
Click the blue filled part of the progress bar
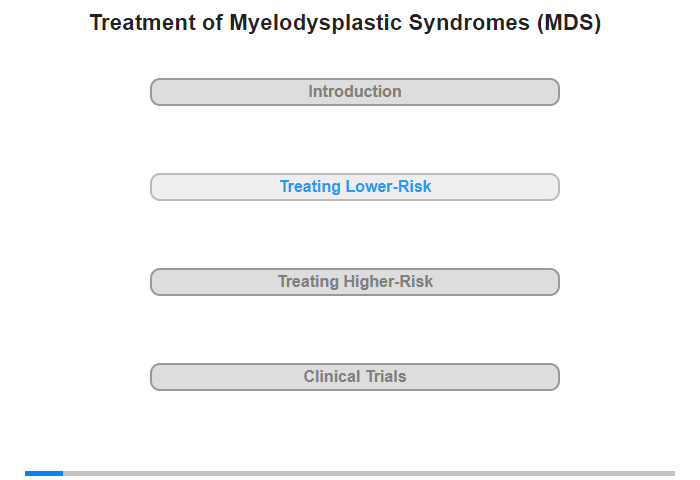pyautogui.click(x=44, y=473)
